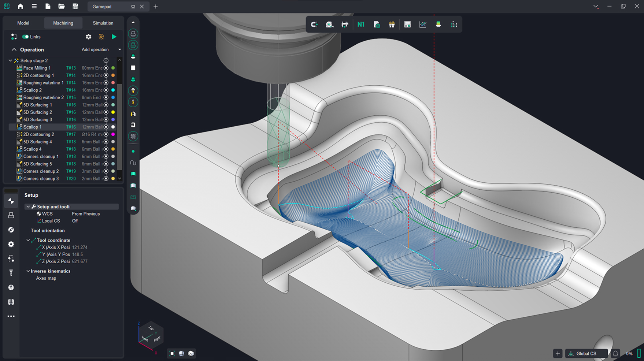Click the links arrows icon in properties sidebar

coord(11,258)
